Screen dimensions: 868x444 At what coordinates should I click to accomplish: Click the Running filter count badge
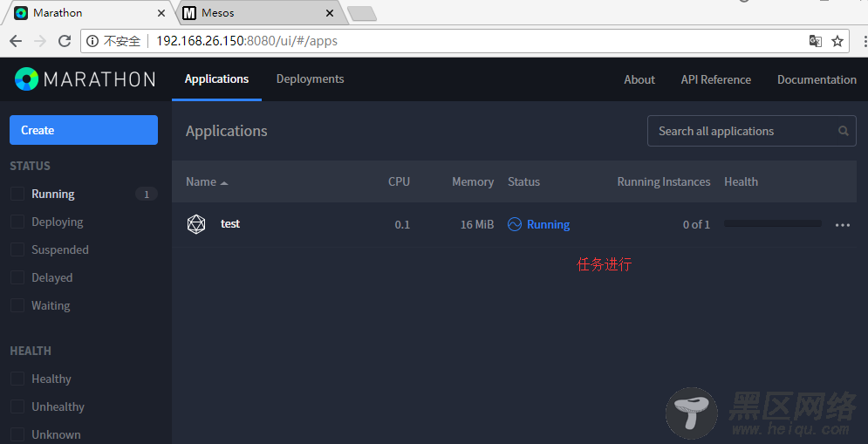click(x=147, y=195)
